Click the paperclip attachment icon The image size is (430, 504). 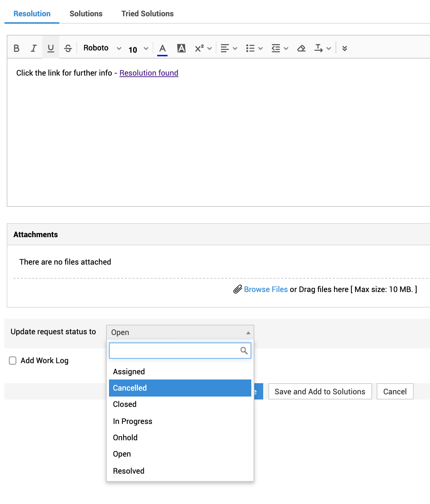click(238, 289)
